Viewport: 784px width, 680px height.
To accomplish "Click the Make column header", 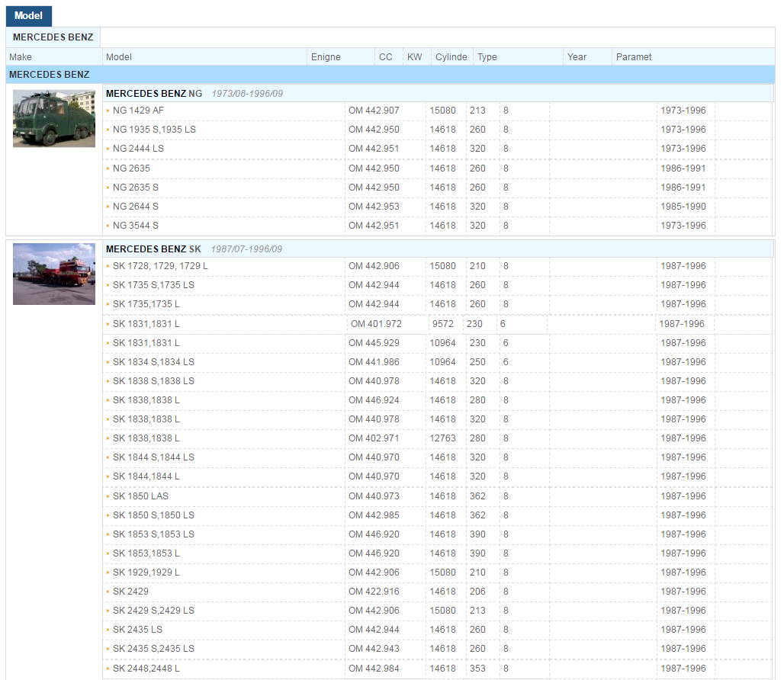I will 21,57.
